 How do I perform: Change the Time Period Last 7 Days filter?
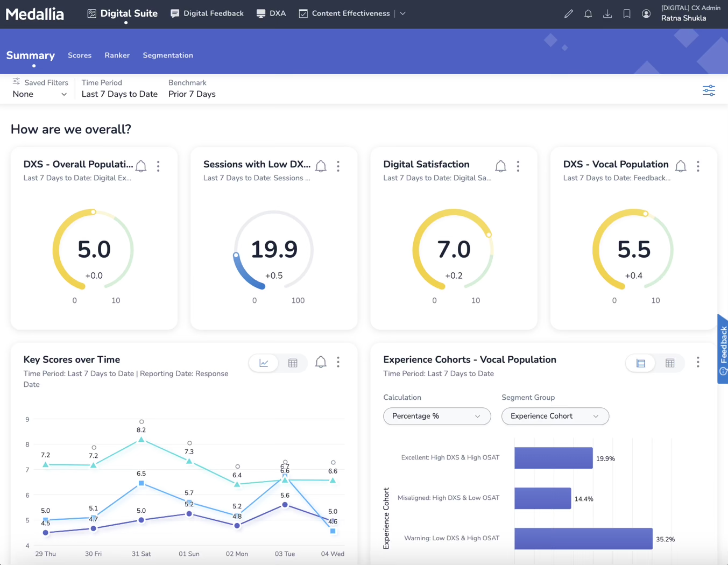[119, 94]
